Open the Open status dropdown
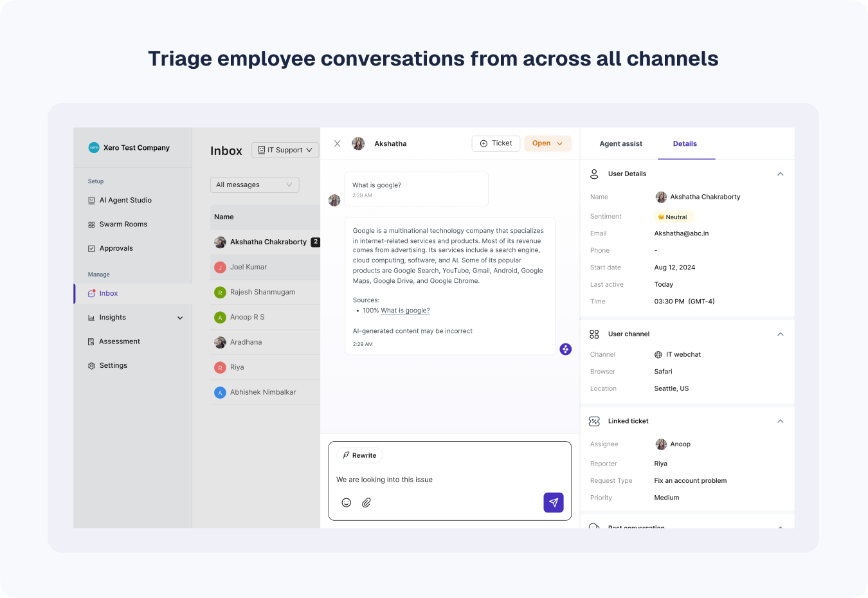 pyautogui.click(x=548, y=143)
